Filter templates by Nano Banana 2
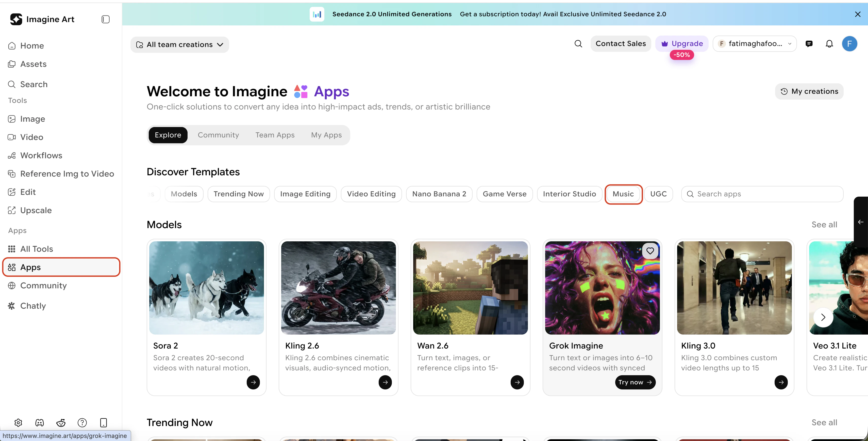The height and width of the screenshot is (441, 868). coord(439,194)
